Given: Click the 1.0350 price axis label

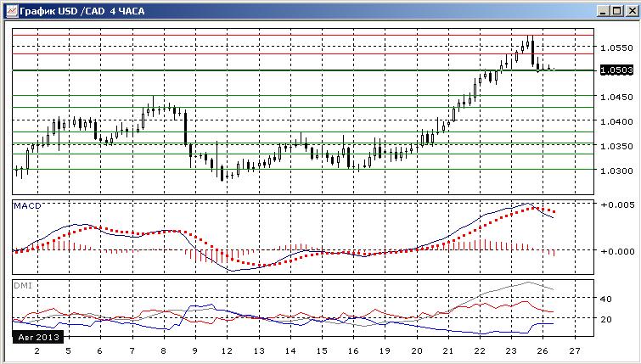Looking at the screenshot, I should (616, 146).
